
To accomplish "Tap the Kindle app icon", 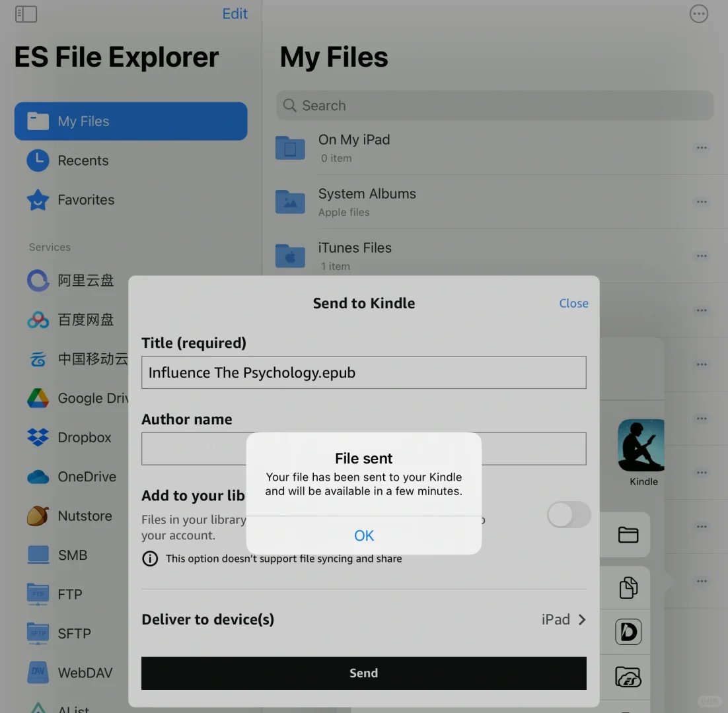I will pos(641,446).
